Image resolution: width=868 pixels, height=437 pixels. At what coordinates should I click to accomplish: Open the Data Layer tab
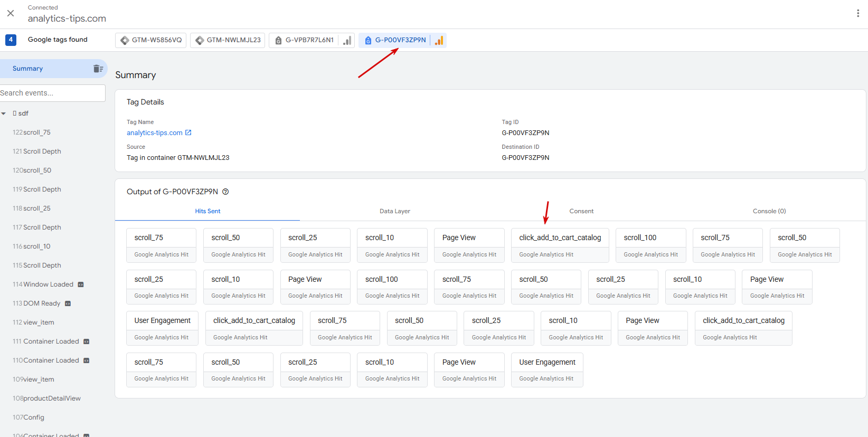pyautogui.click(x=395, y=211)
